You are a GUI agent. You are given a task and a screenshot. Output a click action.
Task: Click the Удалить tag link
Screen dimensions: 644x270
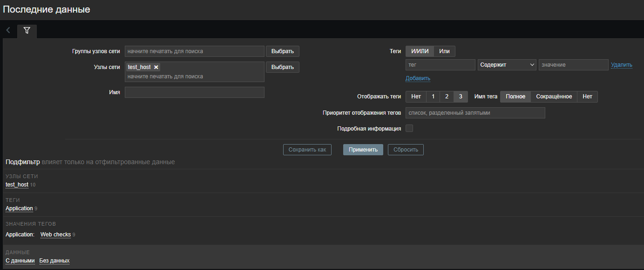click(621, 65)
